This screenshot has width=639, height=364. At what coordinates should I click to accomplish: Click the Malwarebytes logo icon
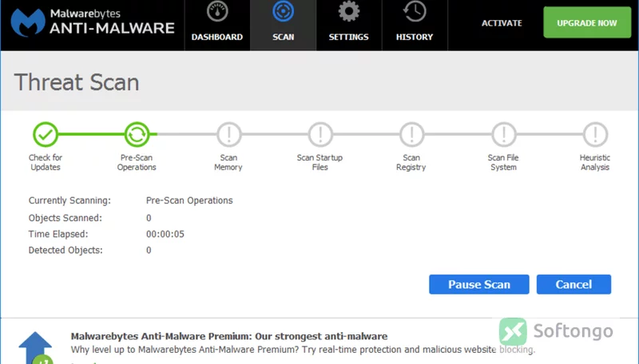pyautogui.click(x=28, y=22)
